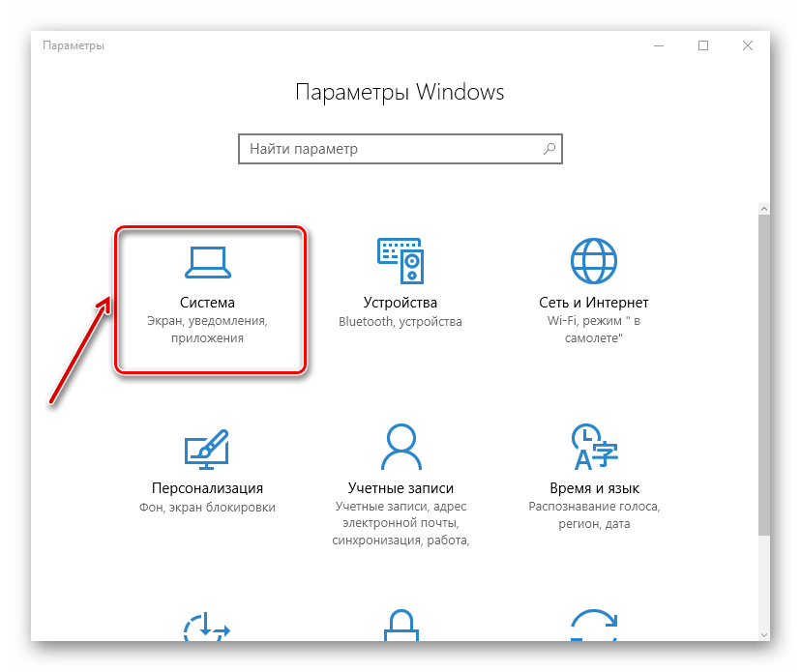This screenshot has width=801, height=672.
Task: Open the Privacy lock icon tile
Action: coord(400,624)
